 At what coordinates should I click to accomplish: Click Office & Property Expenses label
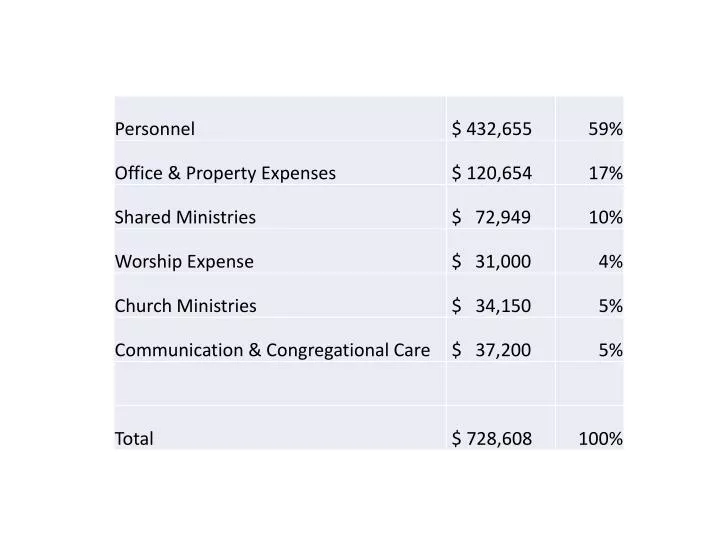(225, 174)
